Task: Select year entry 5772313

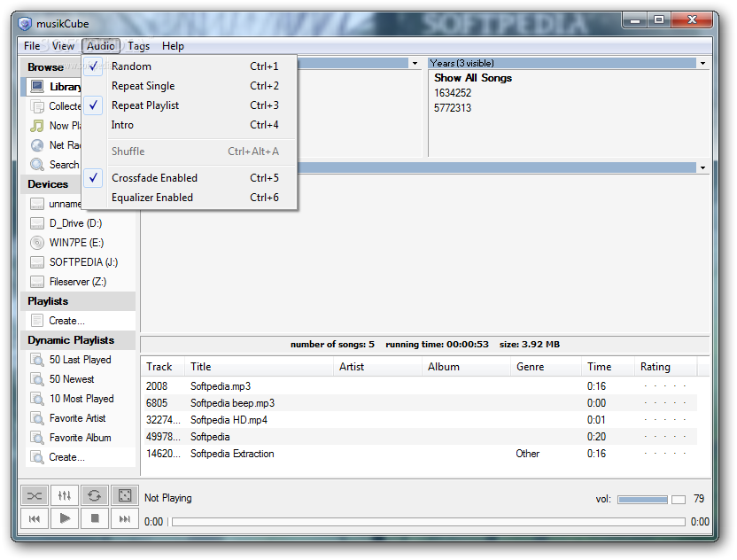Action: click(453, 108)
